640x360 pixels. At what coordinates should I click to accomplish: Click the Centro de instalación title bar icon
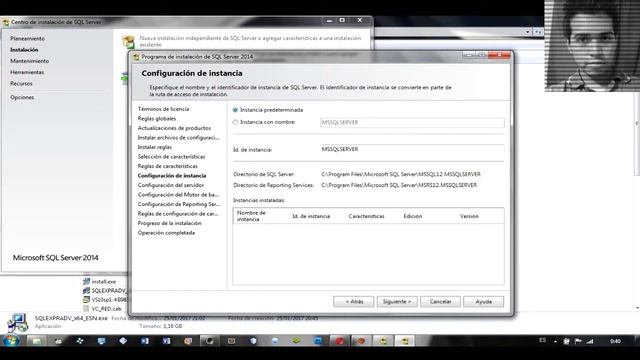6,22
